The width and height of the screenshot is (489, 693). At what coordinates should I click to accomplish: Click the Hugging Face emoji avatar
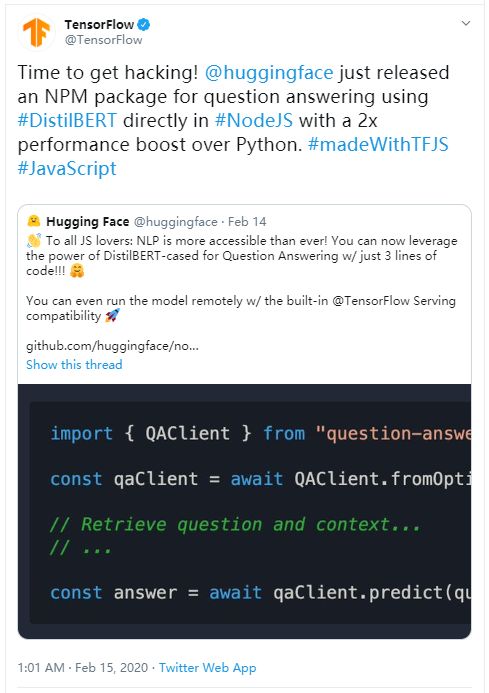[34, 221]
